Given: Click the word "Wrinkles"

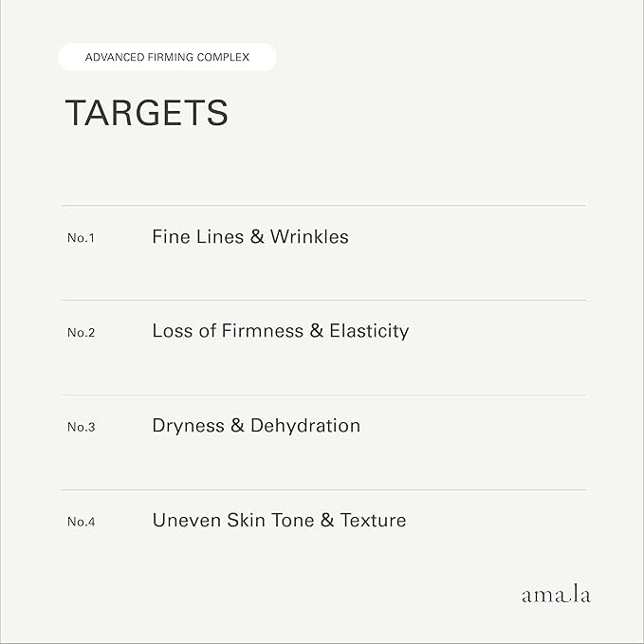Looking at the screenshot, I should click(309, 236).
